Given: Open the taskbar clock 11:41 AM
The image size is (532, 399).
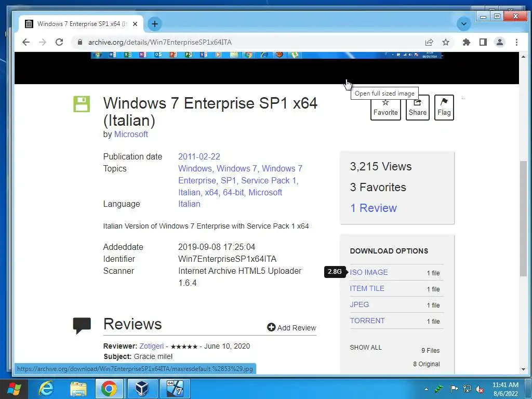Looking at the screenshot, I should pos(505,389).
